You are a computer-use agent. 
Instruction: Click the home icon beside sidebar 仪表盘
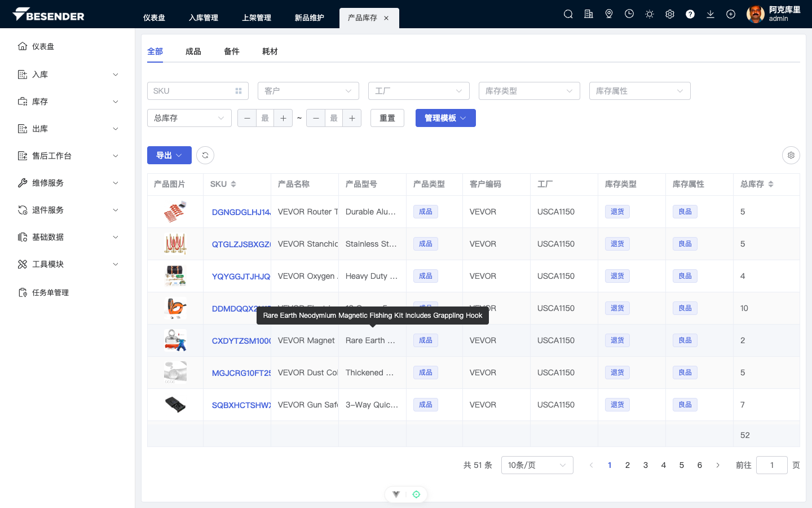(x=23, y=46)
